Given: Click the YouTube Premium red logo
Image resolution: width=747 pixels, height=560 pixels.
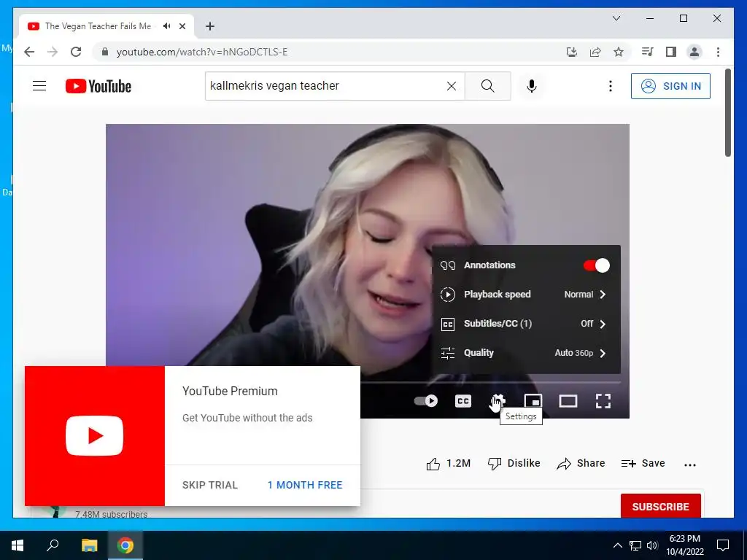Looking at the screenshot, I should pos(95,436).
